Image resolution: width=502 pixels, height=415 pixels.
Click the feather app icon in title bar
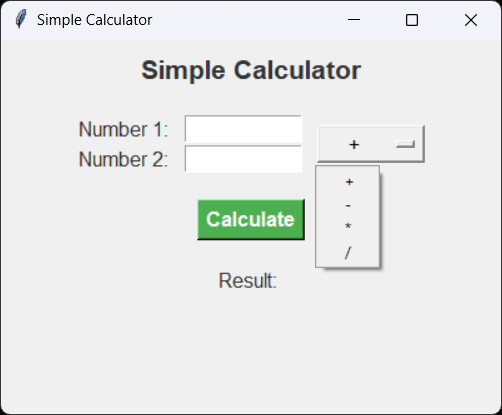pos(21,19)
